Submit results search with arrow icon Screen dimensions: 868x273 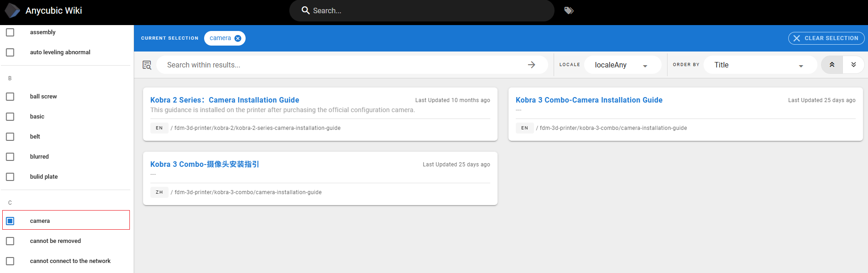[531, 65]
